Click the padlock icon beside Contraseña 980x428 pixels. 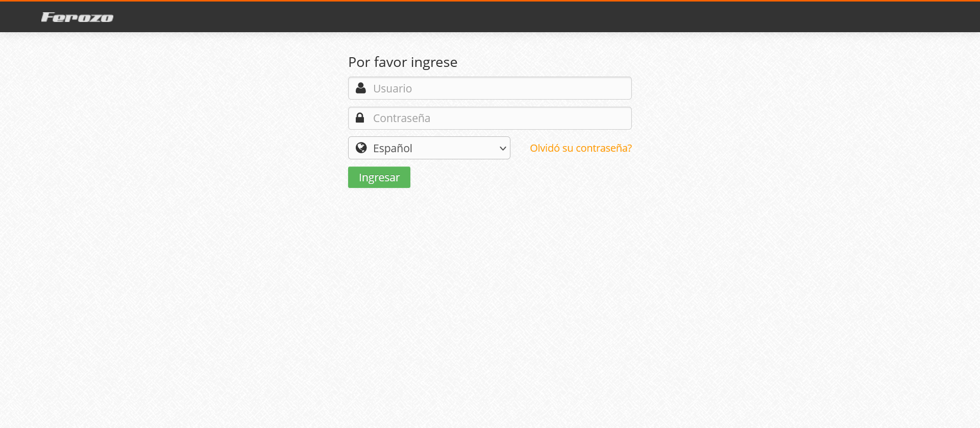point(360,117)
